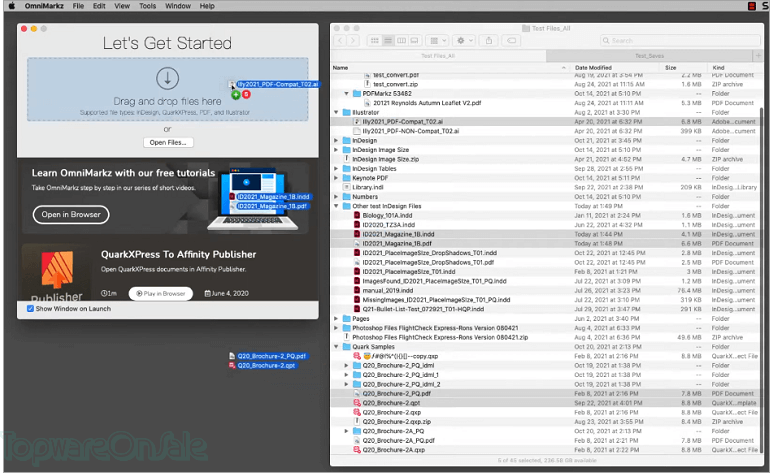The width and height of the screenshot is (770, 473).
Task: Open the Finder action gear dropdown
Action: (x=464, y=41)
